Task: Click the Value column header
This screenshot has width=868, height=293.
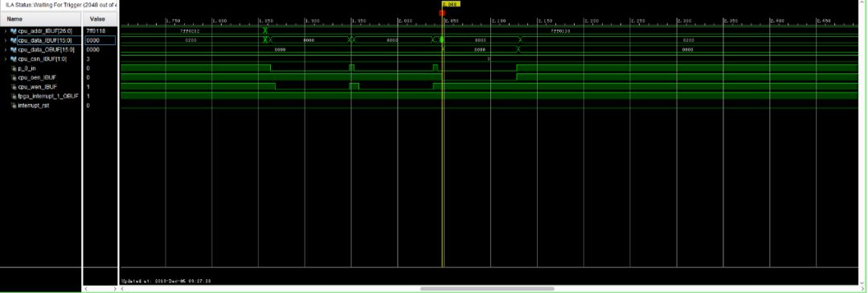Action: tap(100, 19)
